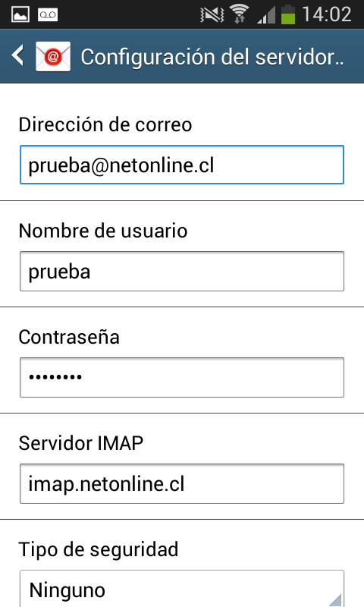Tap the back arrow in the header
The height and width of the screenshot is (607, 364).
[17, 55]
